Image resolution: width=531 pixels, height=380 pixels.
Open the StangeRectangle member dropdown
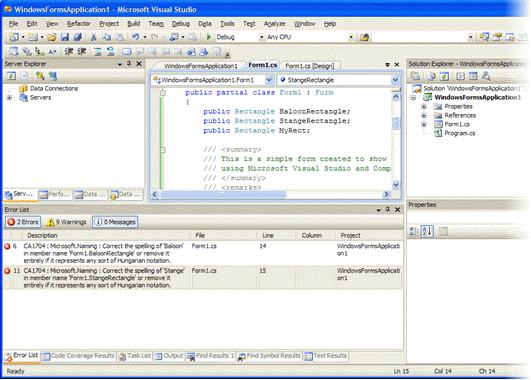(339, 80)
